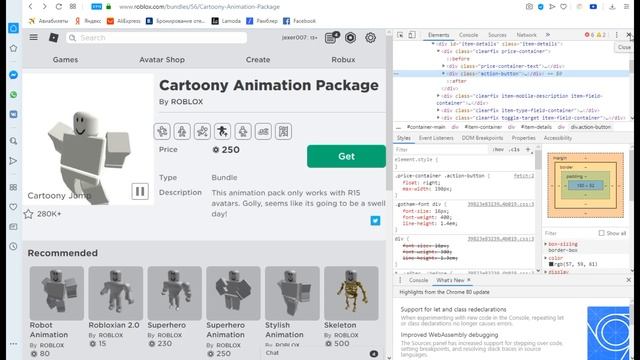This screenshot has width=640, height=360.
Task: Select the first animation pose icon
Action: [x=162, y=131]
